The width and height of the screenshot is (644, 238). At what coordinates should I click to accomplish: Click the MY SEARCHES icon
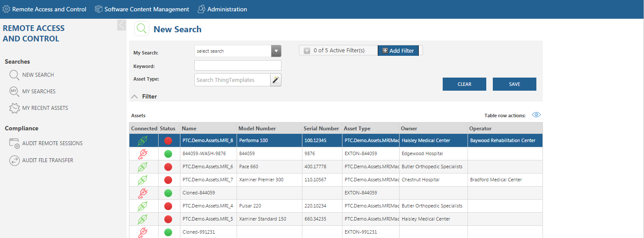14,92
